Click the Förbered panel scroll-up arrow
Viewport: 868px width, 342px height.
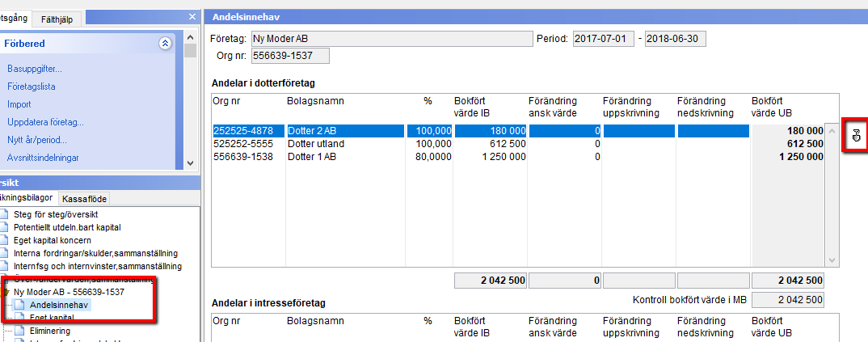point(191,38)
